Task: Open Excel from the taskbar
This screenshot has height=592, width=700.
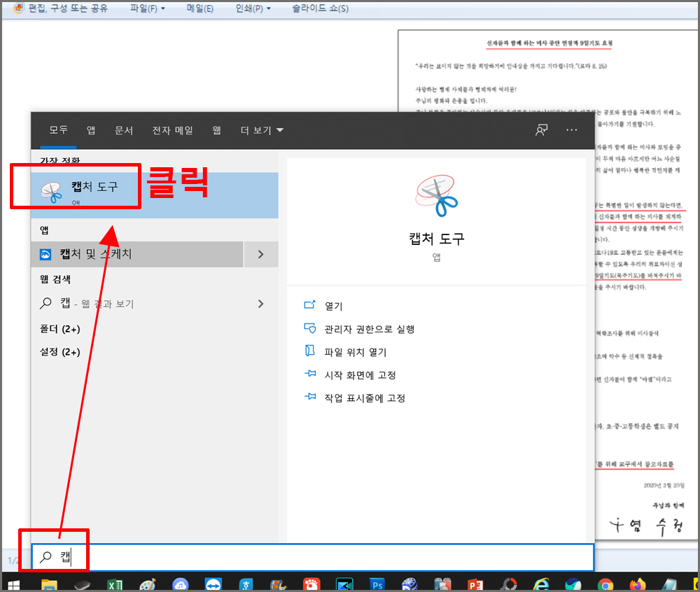Action: tap(115, 584)
